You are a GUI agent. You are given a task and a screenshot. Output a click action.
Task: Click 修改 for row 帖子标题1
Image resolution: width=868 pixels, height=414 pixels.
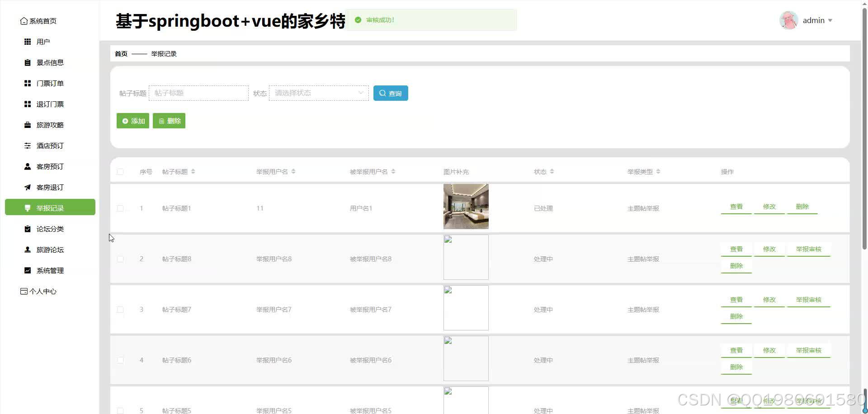click(769, 207)
